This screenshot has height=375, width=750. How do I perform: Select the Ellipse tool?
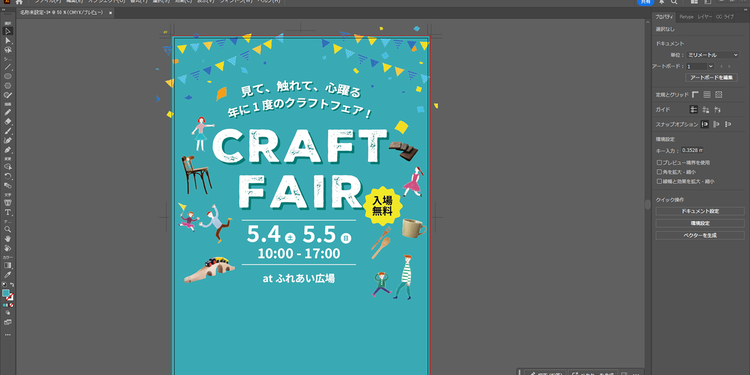coord(8,76)
